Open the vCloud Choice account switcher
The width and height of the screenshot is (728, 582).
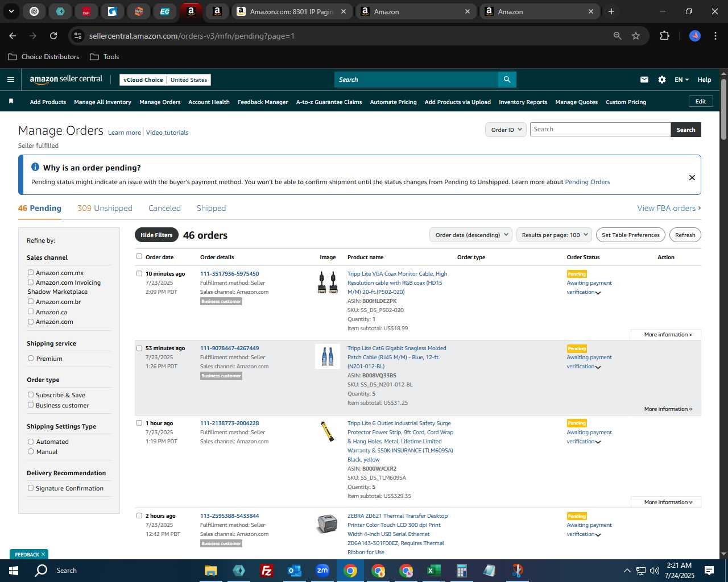[165, 80]
